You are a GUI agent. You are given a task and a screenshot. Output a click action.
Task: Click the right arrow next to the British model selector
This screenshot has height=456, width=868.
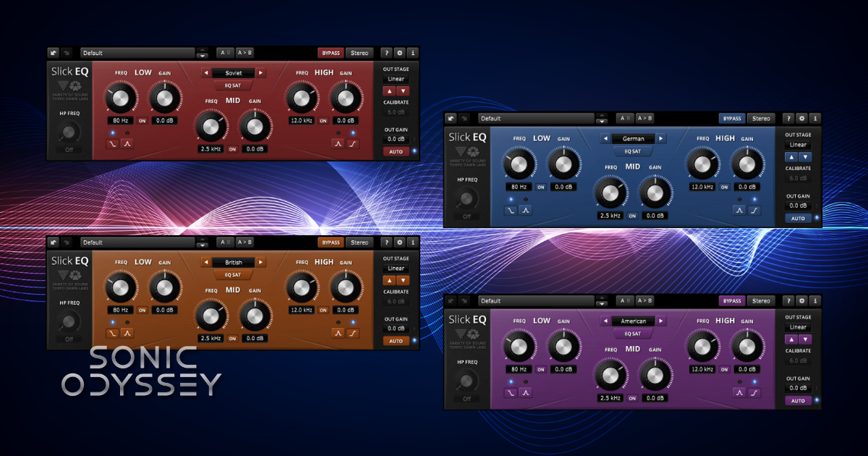[262, 262]
